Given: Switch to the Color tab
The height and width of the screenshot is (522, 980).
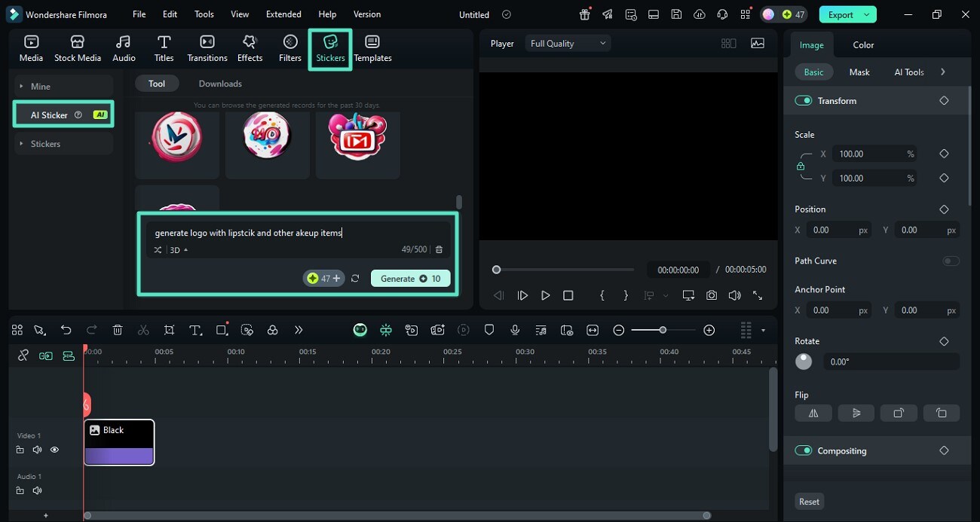Looking at the screenshot, I should point(863,45).
